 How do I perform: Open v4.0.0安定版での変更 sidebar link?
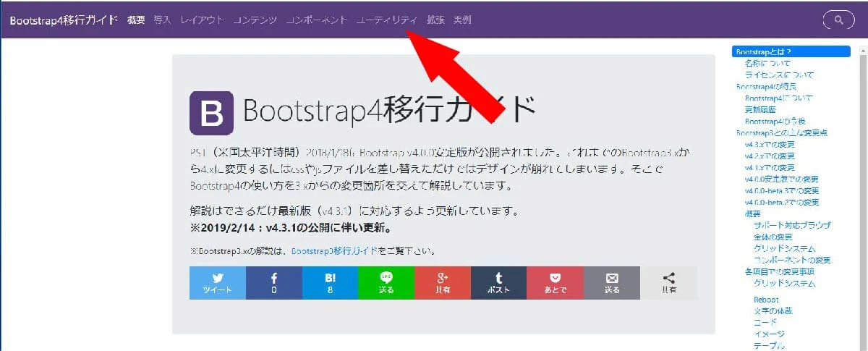(x=782, y=179)
